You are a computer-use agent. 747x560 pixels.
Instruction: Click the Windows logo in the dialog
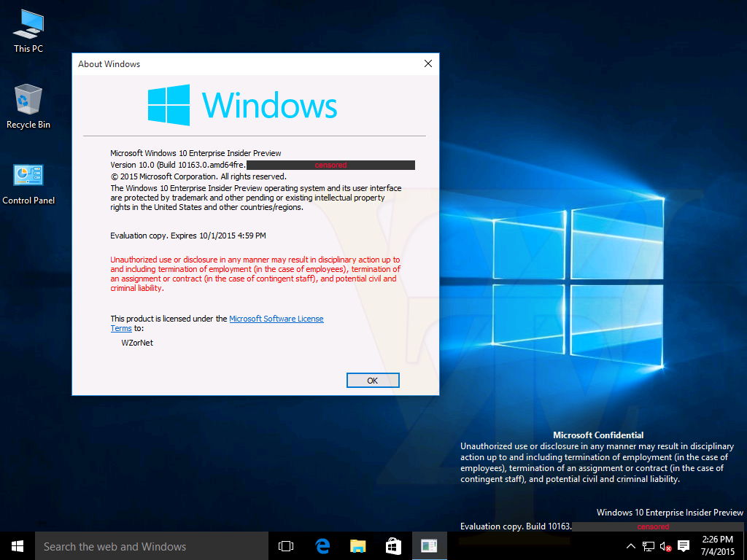[x=242, y=105]
